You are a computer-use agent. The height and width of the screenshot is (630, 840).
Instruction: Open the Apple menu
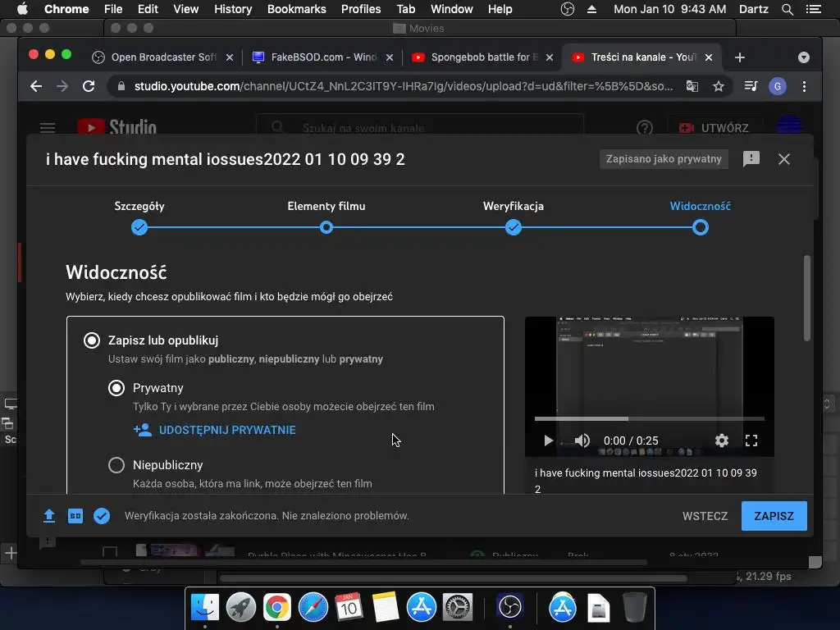(x=22, y=9)
